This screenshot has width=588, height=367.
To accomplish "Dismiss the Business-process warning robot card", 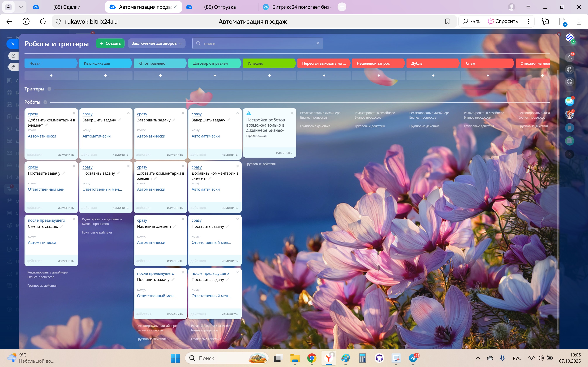I will [x=292, y=113].
